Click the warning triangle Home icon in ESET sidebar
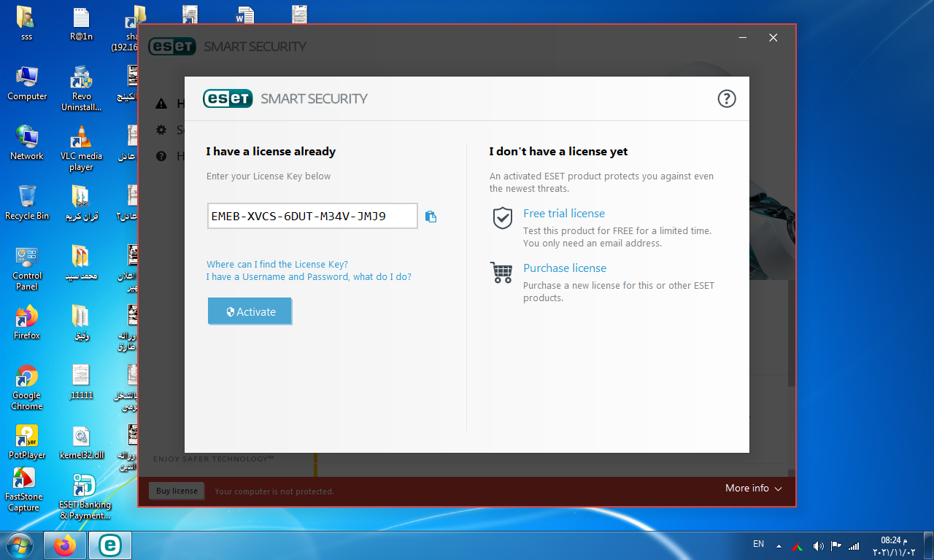The image size is (934, 560). 161,104
